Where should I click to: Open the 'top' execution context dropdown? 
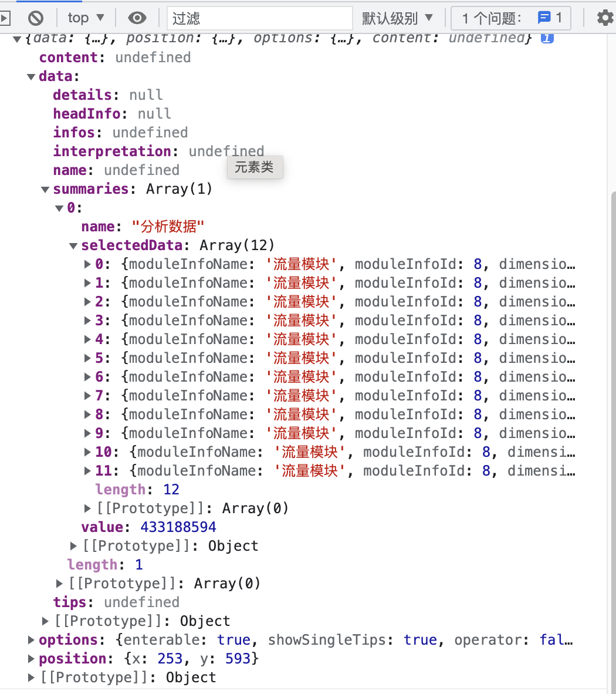(x=86, y=18)
